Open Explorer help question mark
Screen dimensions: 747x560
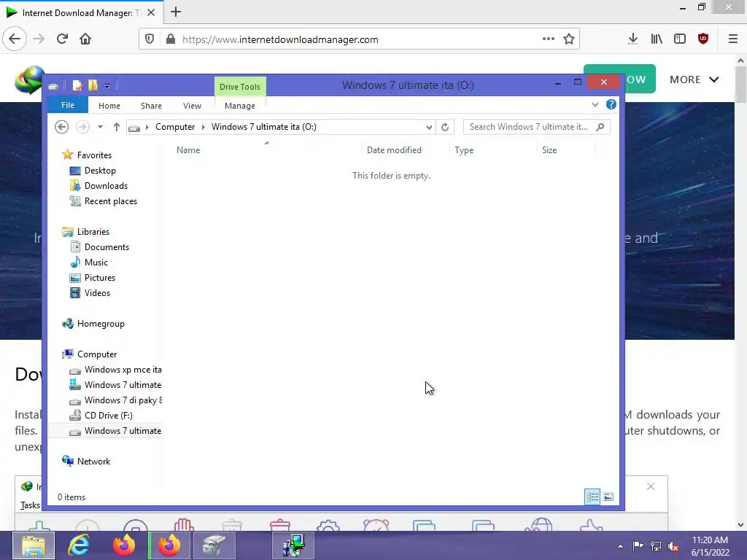coord(611,105)
